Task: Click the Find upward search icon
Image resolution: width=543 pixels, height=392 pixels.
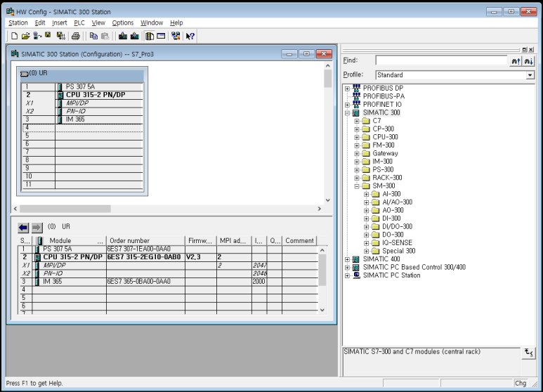Action: tap(516, 61)
